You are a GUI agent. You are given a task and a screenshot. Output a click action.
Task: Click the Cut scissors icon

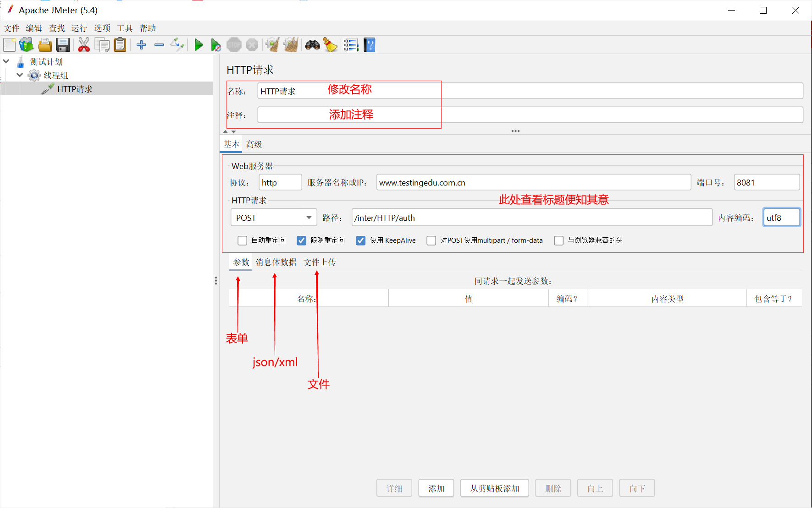(x=84, y=45)
